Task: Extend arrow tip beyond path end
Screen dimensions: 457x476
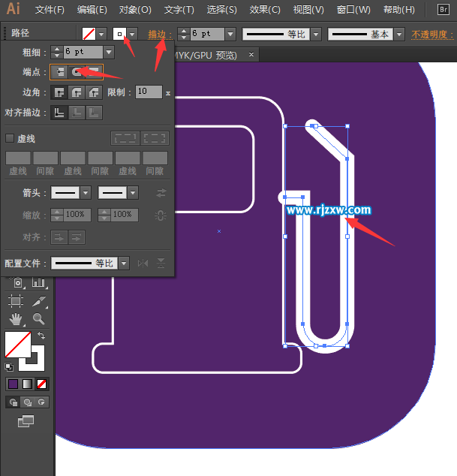Action: point(59,237)
